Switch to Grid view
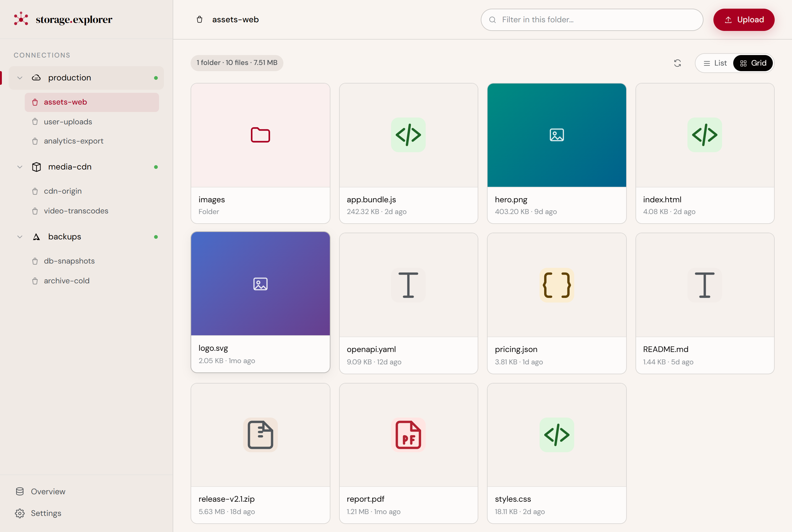 pos(753,63)
